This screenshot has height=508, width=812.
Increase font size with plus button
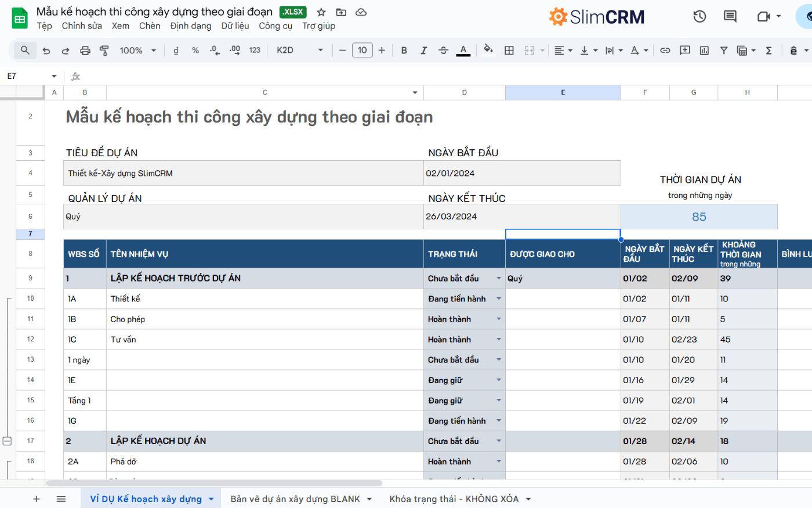pyautogui.click(x=382, y=51)
